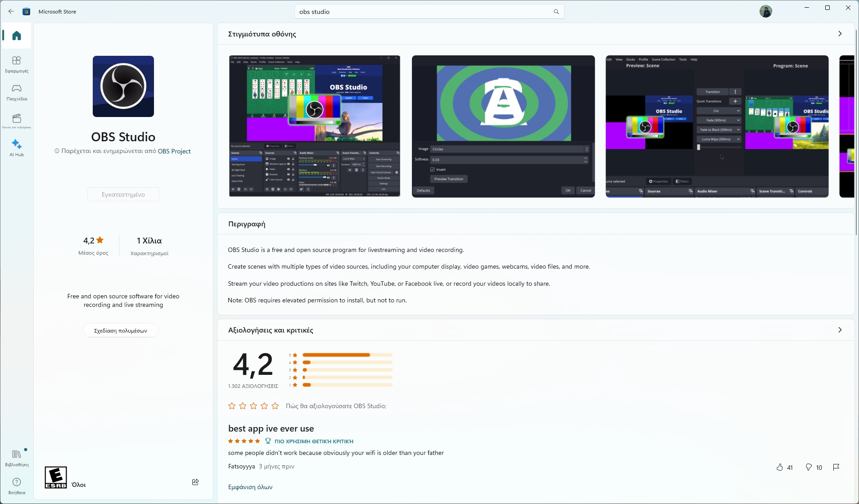Open the OBS Project publisher link
This screenshot has height=504, width=859.
point(174,151)
